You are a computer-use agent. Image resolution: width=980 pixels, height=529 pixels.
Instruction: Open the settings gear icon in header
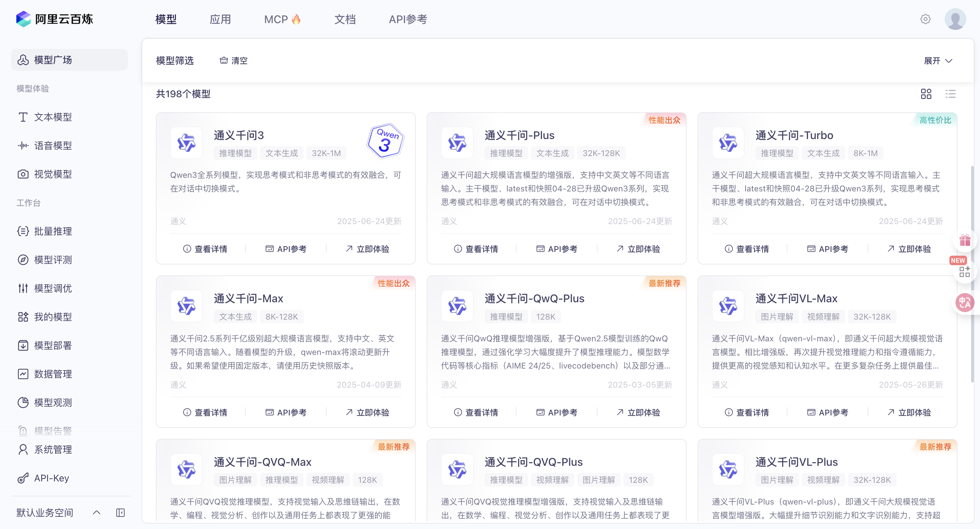coord(925,19)
